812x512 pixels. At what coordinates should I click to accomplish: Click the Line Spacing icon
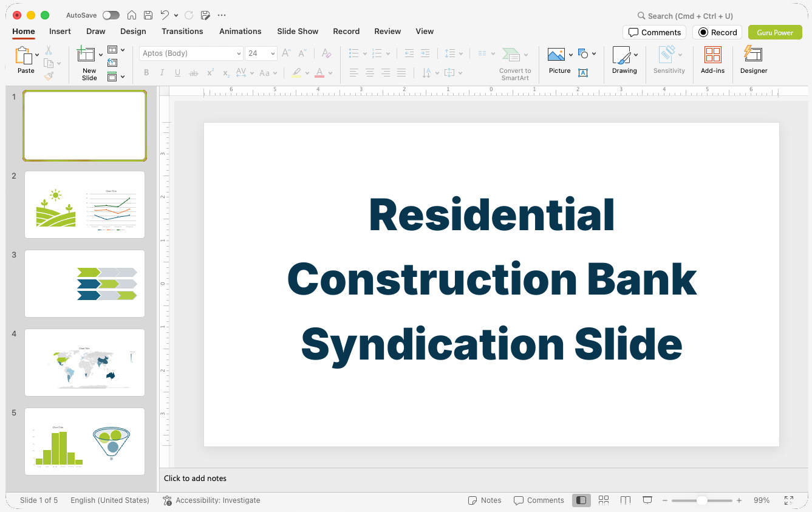(449, 53)
